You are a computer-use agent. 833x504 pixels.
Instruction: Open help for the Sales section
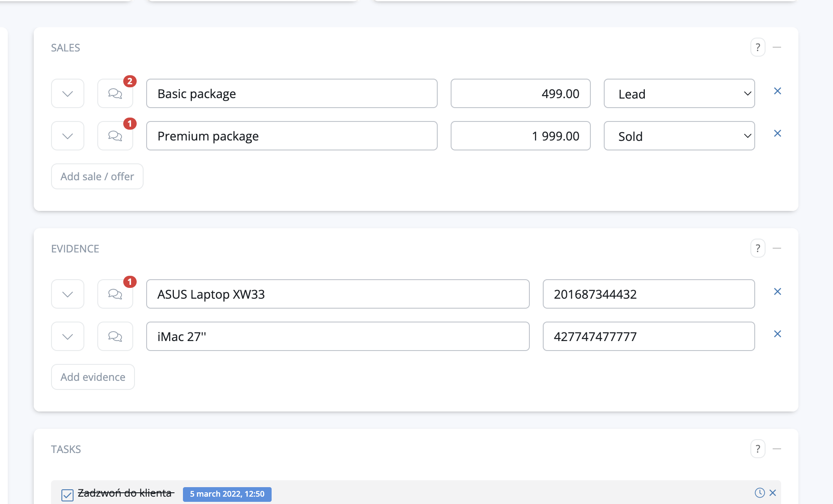coord(758,48)
